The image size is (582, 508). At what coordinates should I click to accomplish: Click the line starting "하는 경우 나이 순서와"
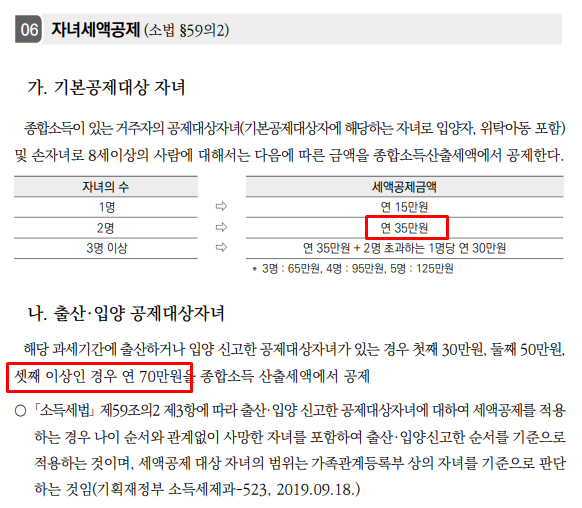click(300, 437)
